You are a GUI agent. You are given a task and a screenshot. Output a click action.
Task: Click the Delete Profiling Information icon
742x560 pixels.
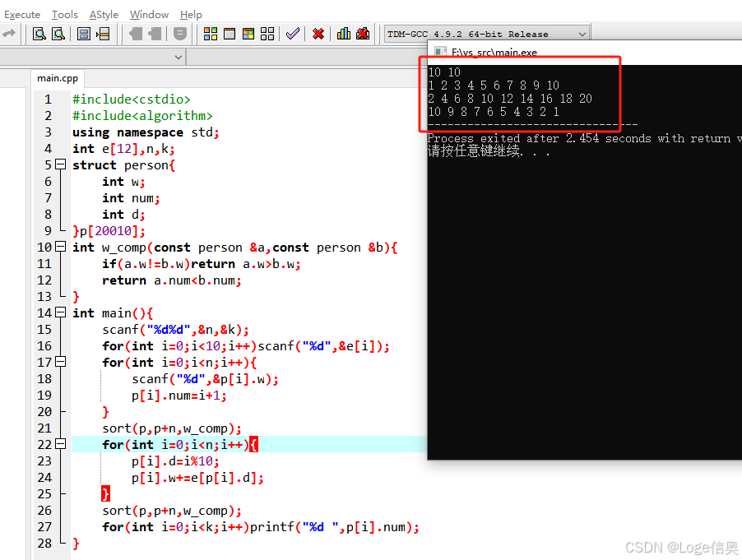pyautogui.click(x=363, y=34)
